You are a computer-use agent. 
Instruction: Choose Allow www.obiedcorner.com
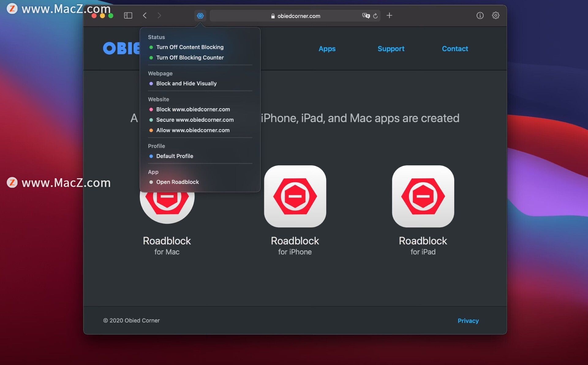(x=193, y=130)
